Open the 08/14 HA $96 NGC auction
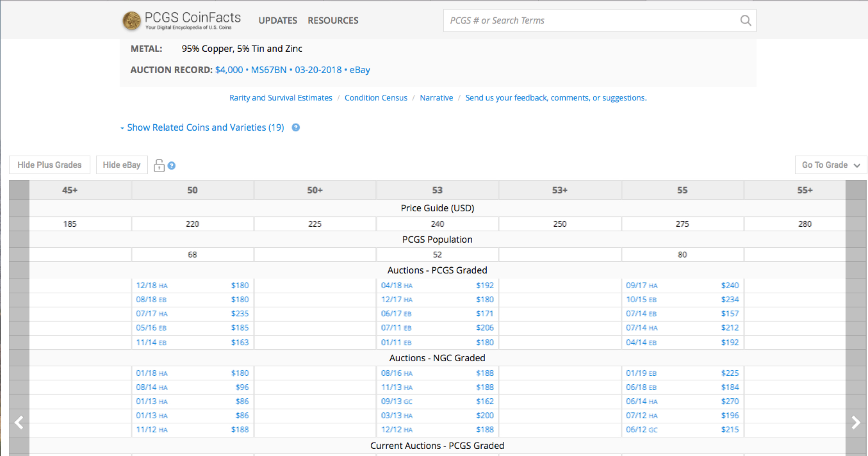Viewport: 868px width, 456px height. coord(192,387)
